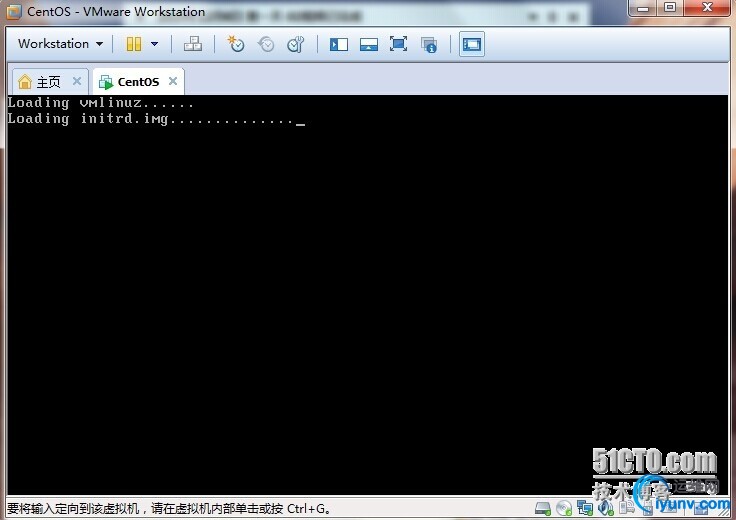This screenshot has width=736, height=520.
Task: Close the 主页 tab
Action: tap(77, 81)
